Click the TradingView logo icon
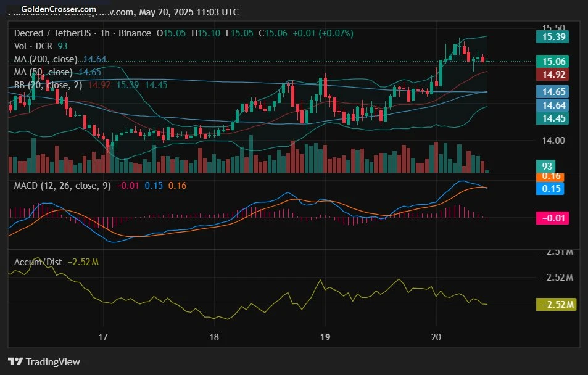The width and height of the screenshot is (588, 375). point(15,362)
